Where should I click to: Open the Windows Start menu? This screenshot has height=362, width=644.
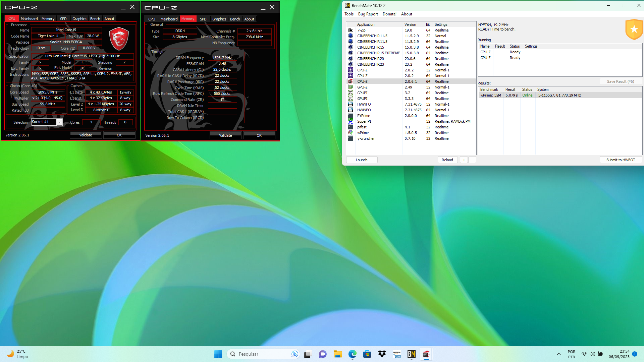tap(218, 354)
